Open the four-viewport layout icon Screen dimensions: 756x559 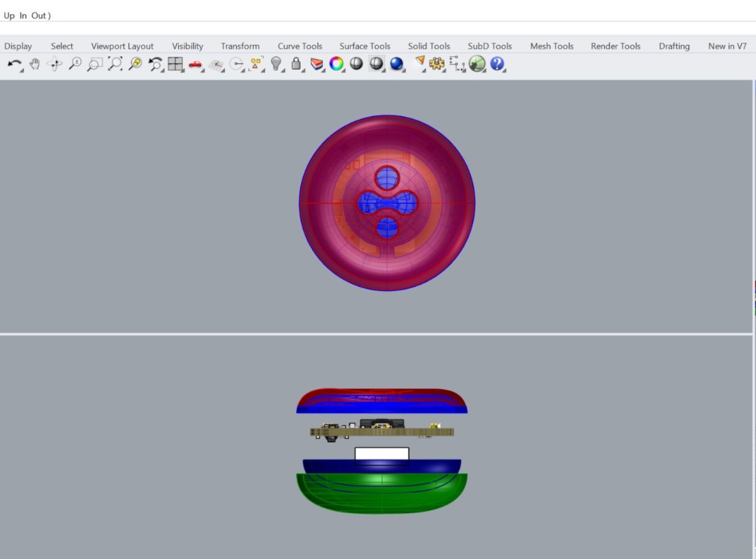coord(175,64)
